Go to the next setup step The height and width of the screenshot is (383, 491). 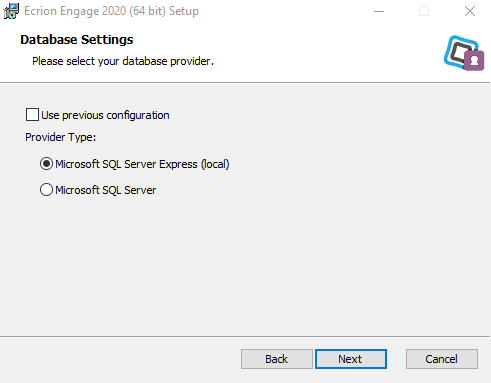pyautogui.click(x=351, y=359)
